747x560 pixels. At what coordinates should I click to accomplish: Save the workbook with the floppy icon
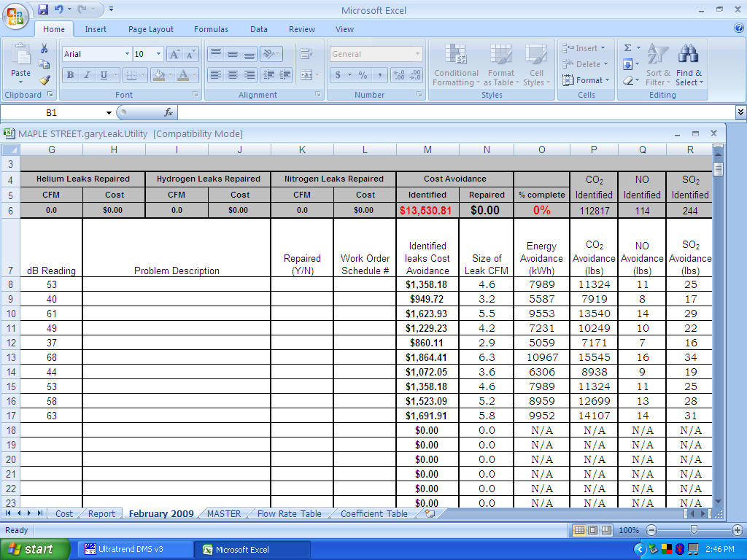(x=43, y=9)
